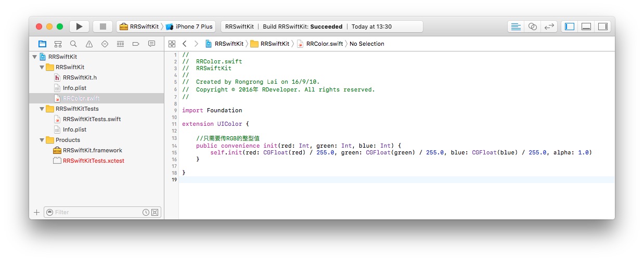Open the debug navigator
The width and height of the screenshot is (644, 261).
coord(120,44)
